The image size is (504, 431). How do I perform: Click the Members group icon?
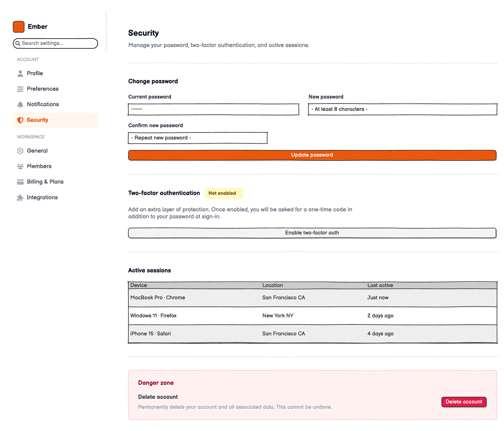[20, 166]
